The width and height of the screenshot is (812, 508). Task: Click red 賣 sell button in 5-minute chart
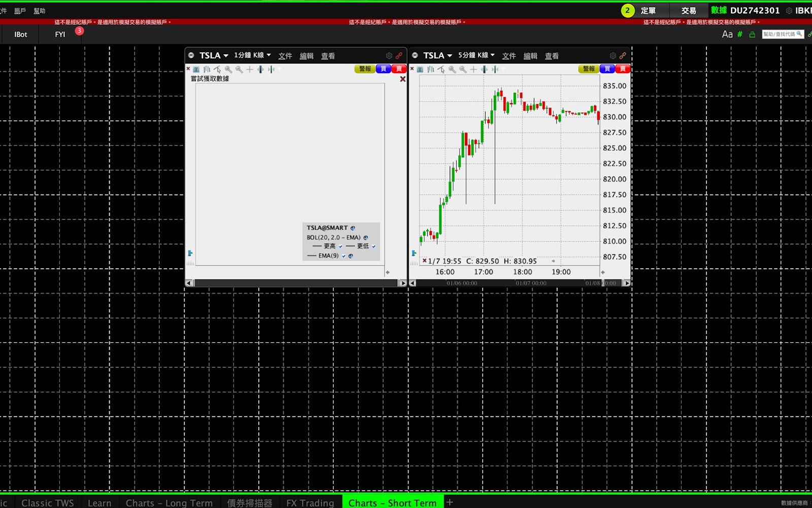(x=623, y=69)
